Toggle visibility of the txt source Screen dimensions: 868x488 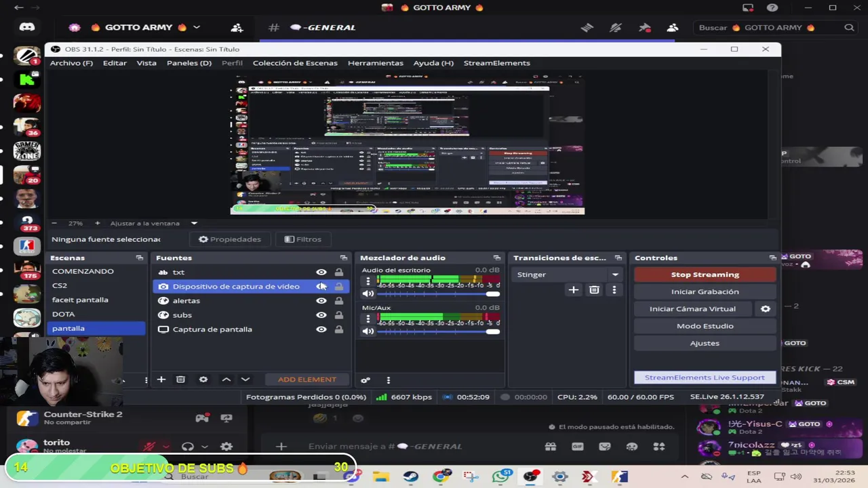(x=321, y=272)
